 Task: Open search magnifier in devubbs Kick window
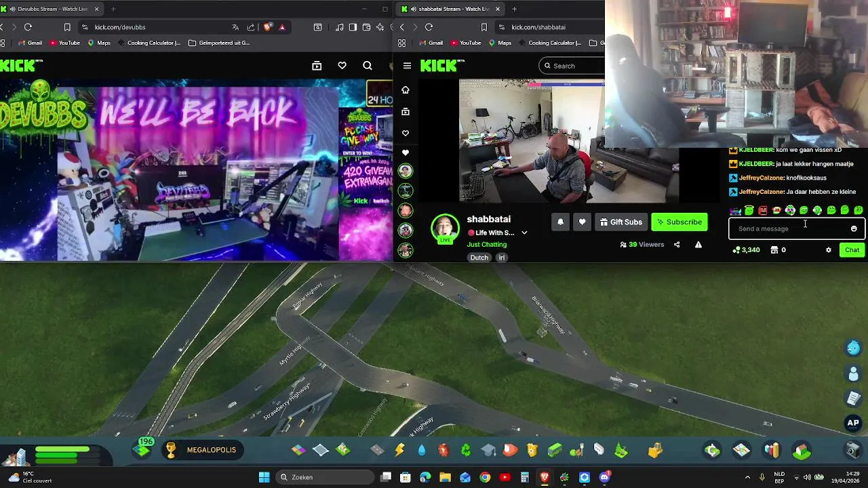click(368, 66)
